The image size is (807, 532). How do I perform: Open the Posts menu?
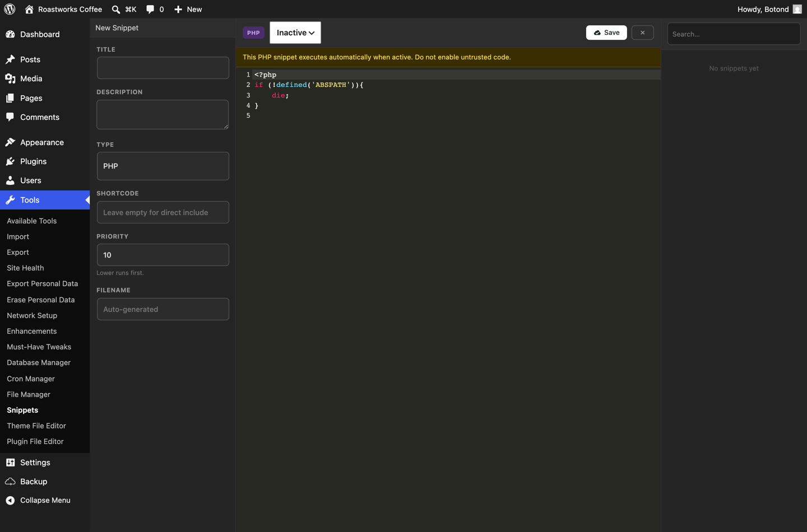point(45,59)
